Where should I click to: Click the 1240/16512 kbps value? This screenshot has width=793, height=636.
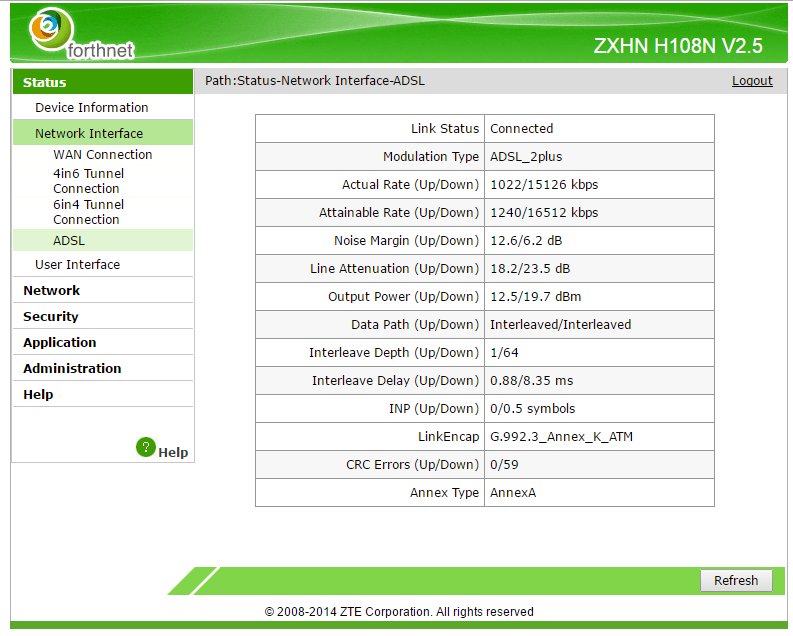pyautogui.click(x=544, y=213)
